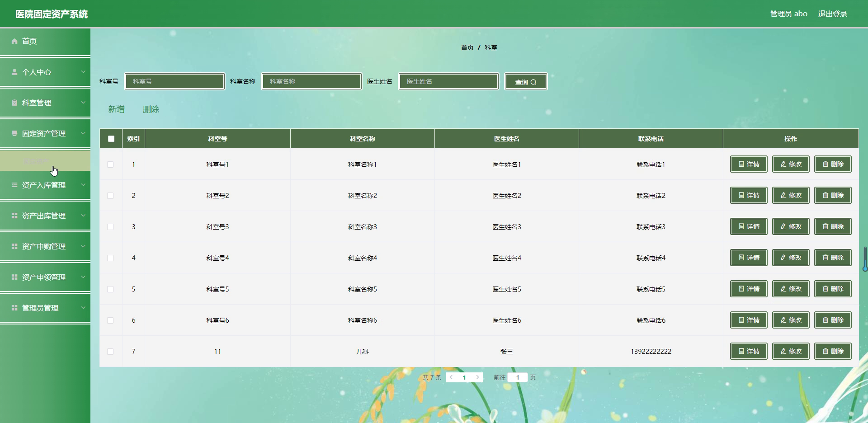Click the 删除 button above the table

coord(151,109)
